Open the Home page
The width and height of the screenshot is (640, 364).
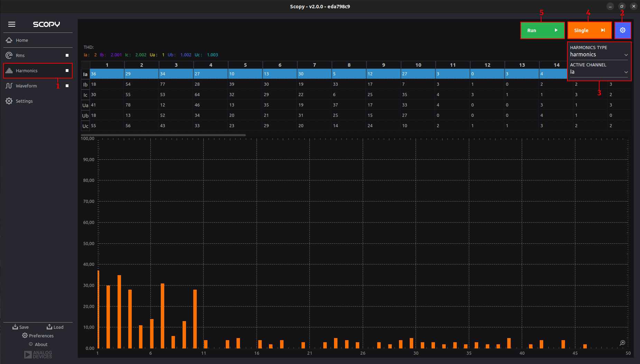[38, 40]
